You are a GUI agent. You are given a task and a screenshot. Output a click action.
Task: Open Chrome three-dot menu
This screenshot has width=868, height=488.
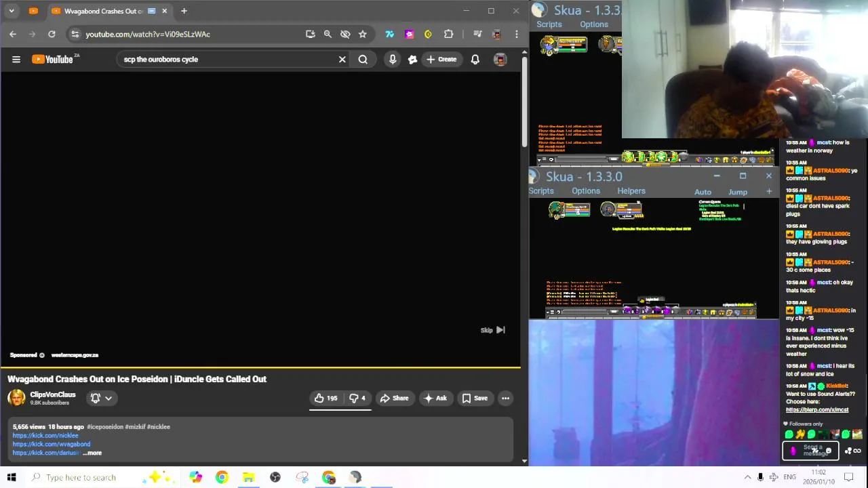pos(517,34)
